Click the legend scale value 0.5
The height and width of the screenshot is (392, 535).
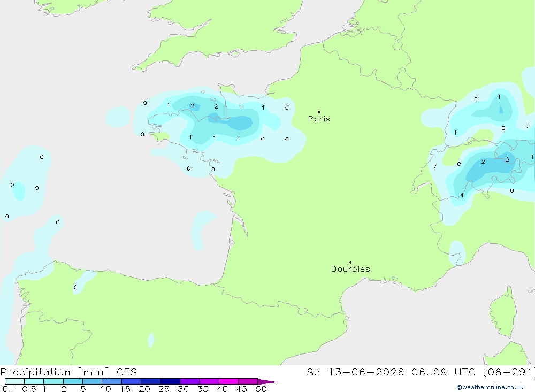[29, 389]
